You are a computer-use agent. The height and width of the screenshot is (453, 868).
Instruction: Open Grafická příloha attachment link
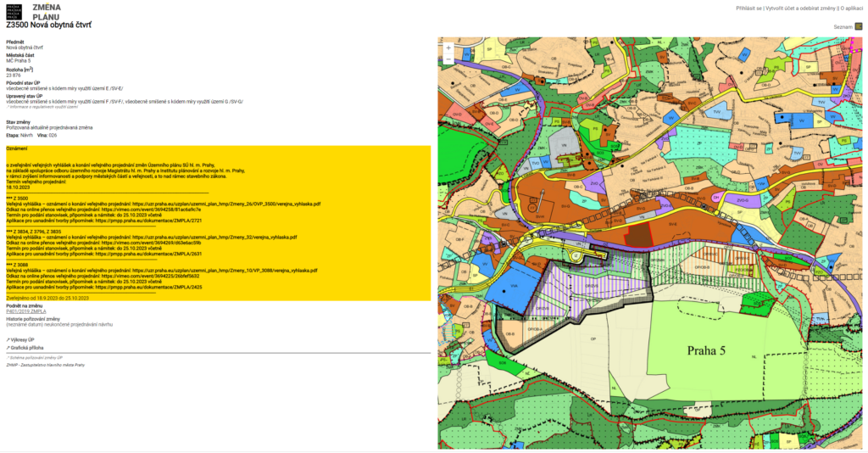(x=26, y=348)
